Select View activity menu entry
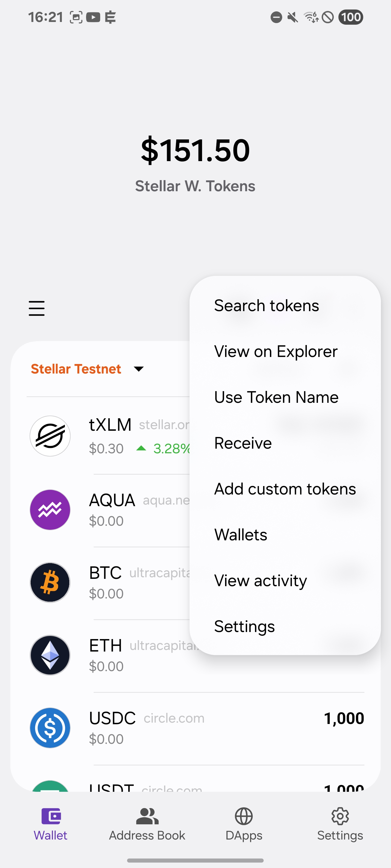 point(260,580)
